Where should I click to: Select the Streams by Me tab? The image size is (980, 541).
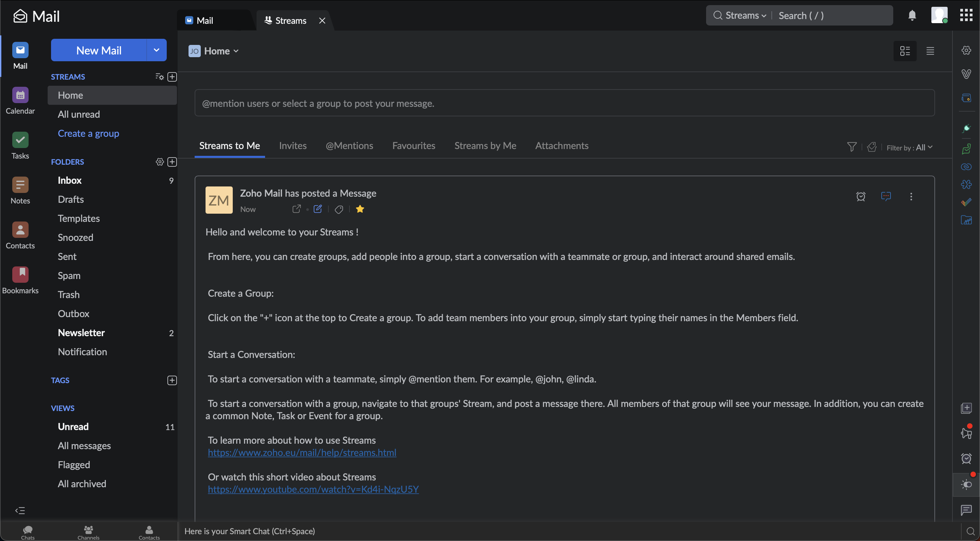(x=485, y=146)
